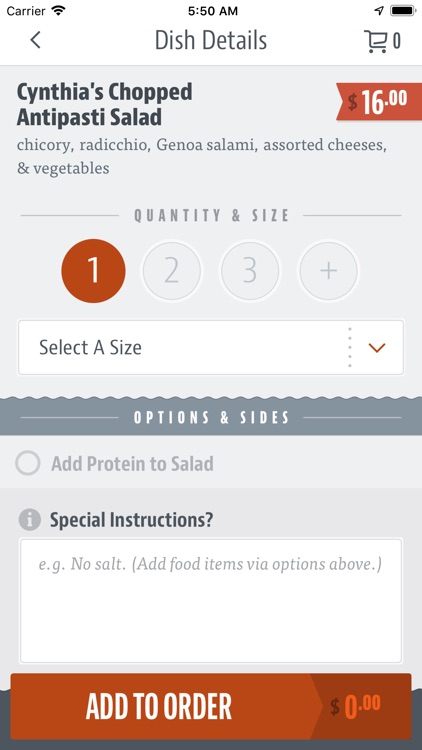This screenshot has width=422, height=750.
Task: Select quantity 1 circle
Action: click(93, 271)
